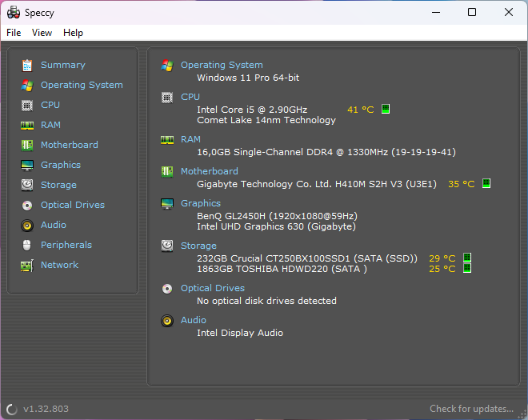Select Optical Drives in the sidebar

[x=72, y=205]
